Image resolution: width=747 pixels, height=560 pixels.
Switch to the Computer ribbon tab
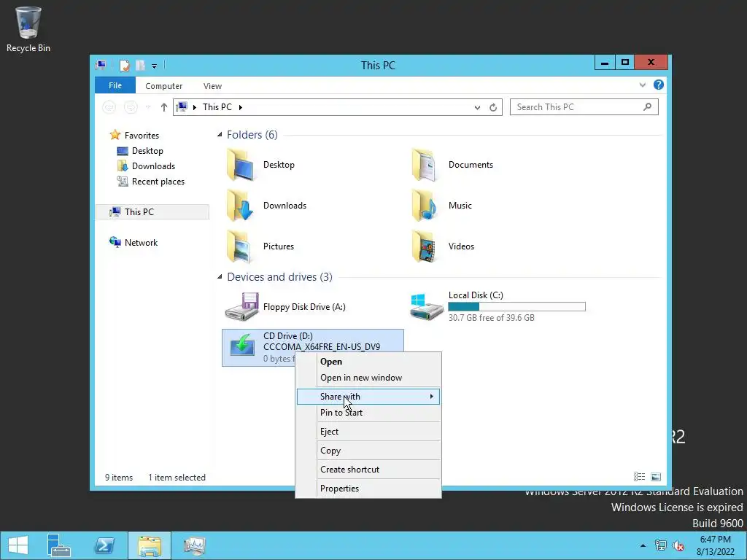pyautogui.click(x=164, y=86)
